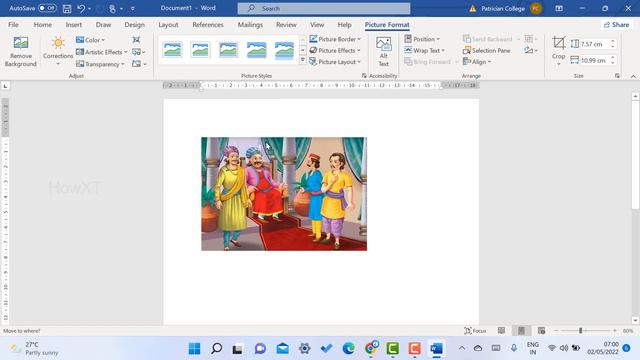Increase picture height with stepper up

[613, 41]
